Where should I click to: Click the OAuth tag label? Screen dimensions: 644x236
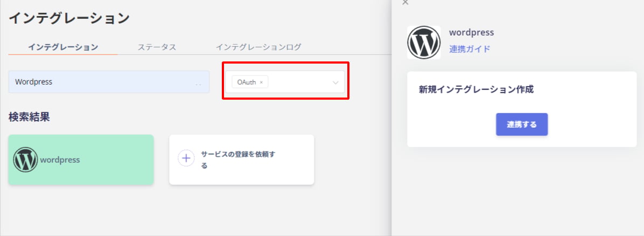(247, 82)
